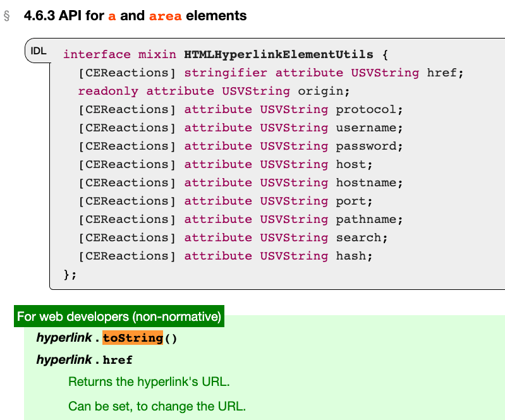Open the 'area' element link in the heading
The width and height of the screenshot is (505, 420).
coord(165,16)
